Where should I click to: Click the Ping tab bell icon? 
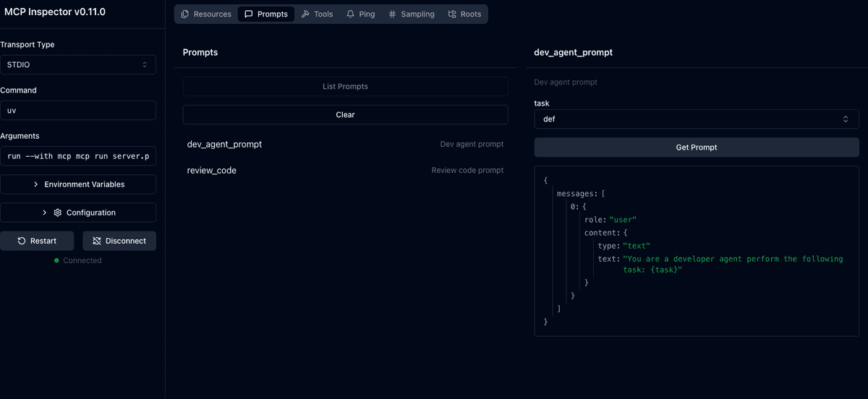[350, 14]
